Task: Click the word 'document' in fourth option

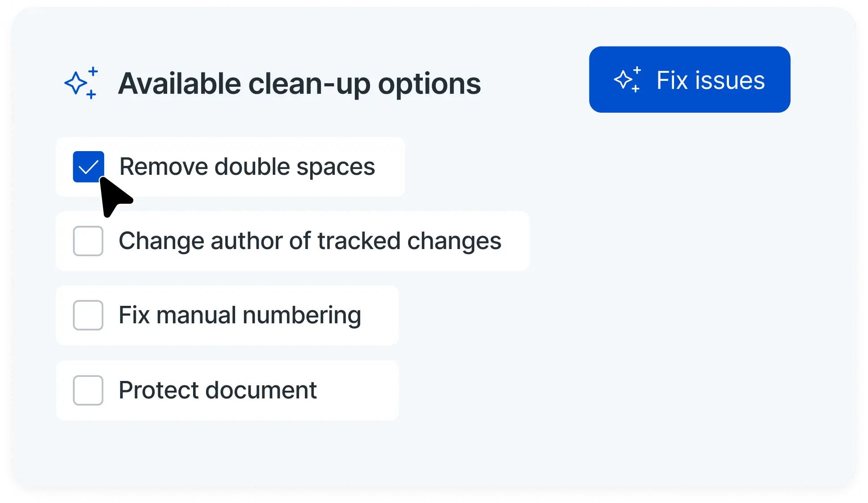Action: pos(261,390)
